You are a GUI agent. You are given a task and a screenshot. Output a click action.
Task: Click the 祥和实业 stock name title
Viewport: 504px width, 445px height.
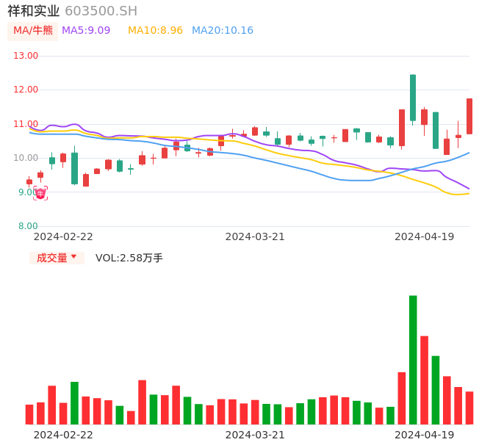(x=33, y=11)
